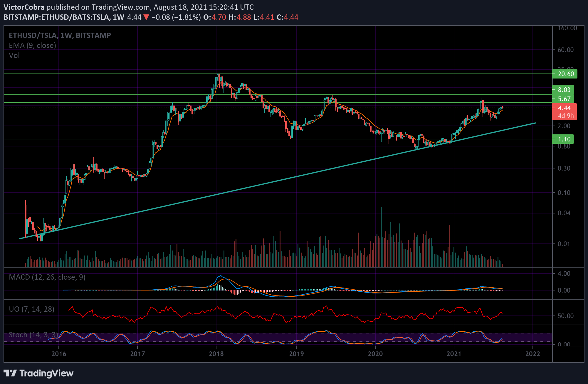Viewport: 588px width, 384px height.
Task: Click the 160.00 price scale value
Action: tap(567, 28)
